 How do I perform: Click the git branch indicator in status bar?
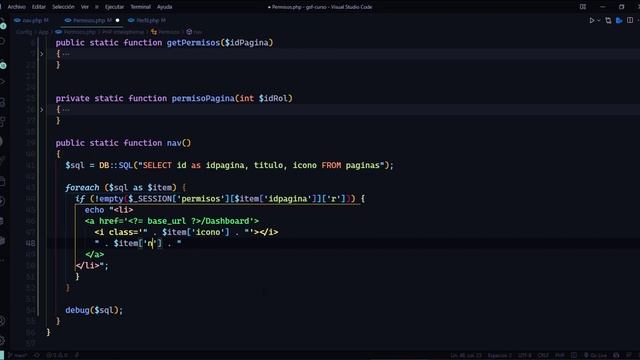[17, 356]
